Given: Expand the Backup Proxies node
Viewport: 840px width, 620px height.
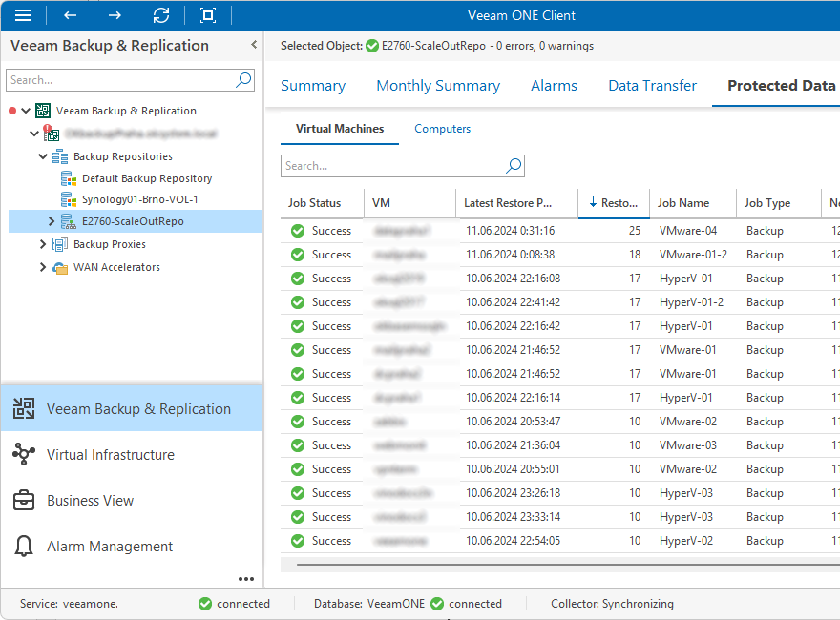Looking at the screenshot, I should click(x=42, y=244).
